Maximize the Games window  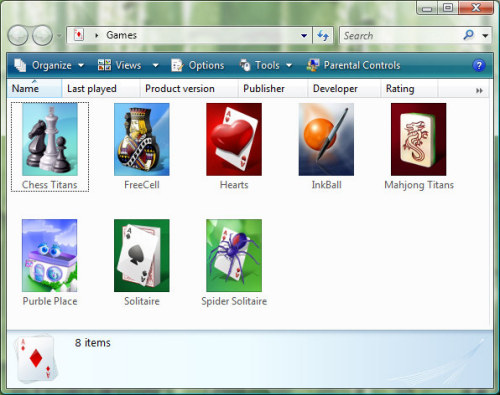pyautogui.click(x=448, y=8)
